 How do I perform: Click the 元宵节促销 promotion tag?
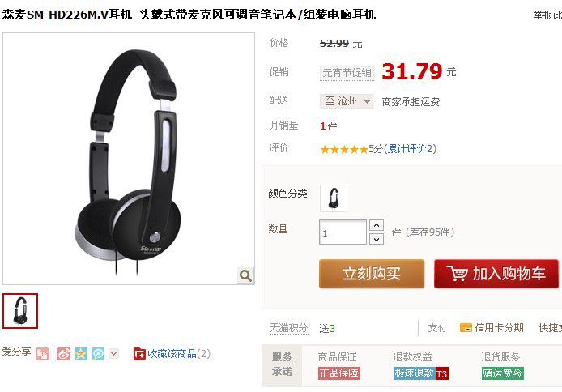[x=347, y=73]
